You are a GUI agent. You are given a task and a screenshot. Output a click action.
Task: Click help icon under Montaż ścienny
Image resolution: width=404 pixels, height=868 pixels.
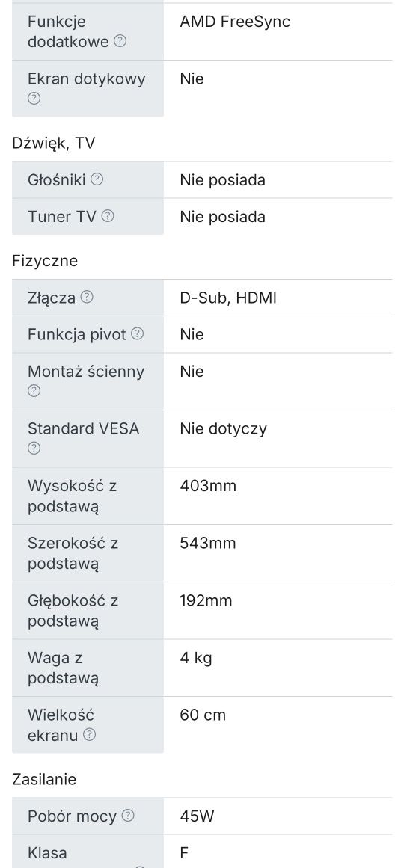34,391
